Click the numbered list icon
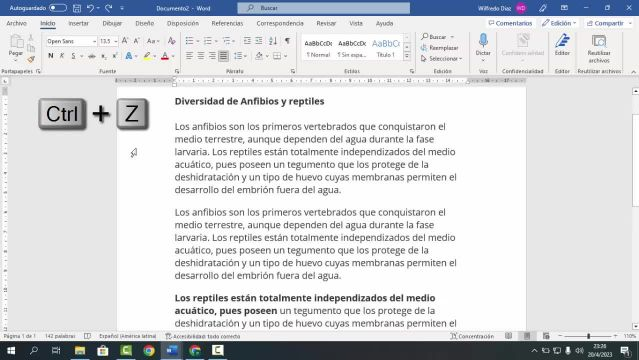The height and width of the screenshot is (360, 639). coord(208,41)
